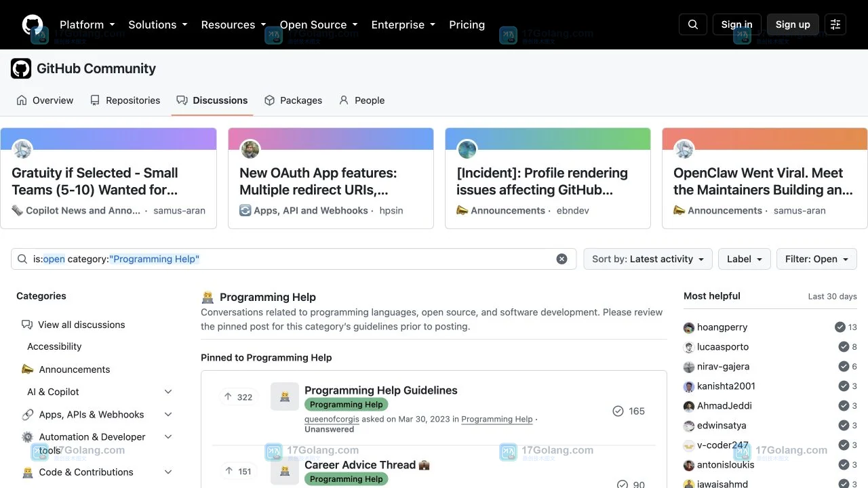868x488 pixels.
Task: Open Programming Help Guidelines discussion
Action: 381,390
